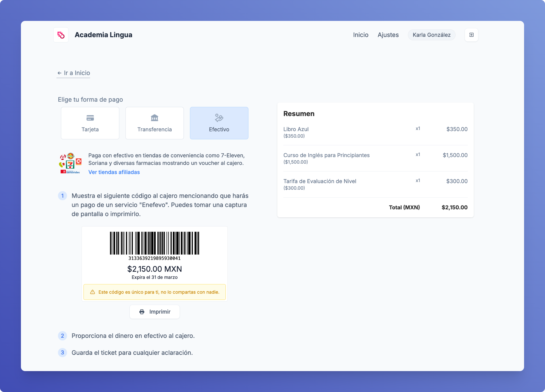Click the printer icon on Imprimir
The width and height of the screenshot is (545, 392).
[142, 312]
